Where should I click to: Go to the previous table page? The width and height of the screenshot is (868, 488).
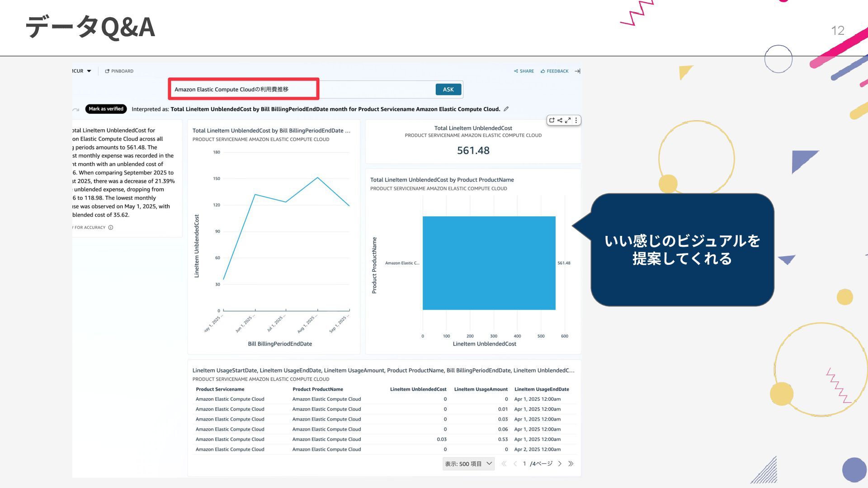click(515, 464)
